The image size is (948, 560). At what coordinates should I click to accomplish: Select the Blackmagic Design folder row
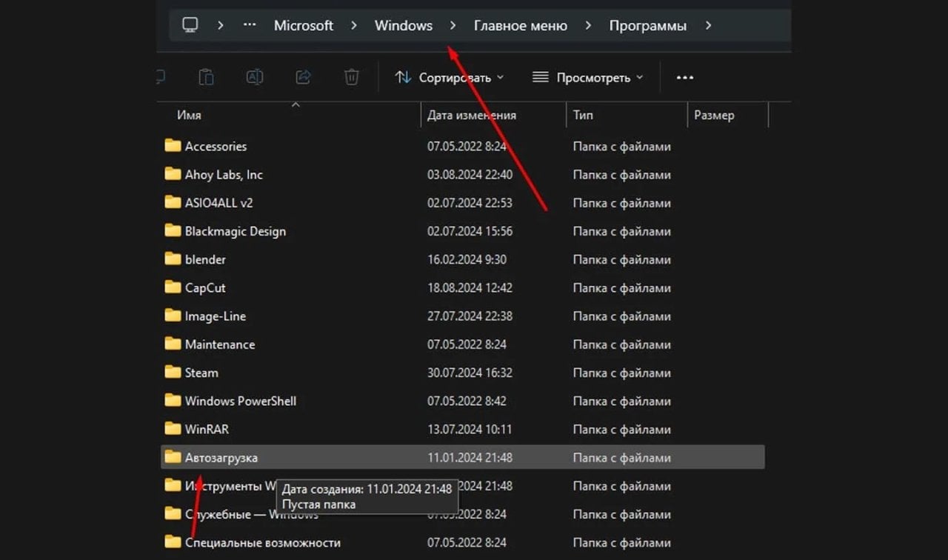pyautogui.click(x=235, y=231)
